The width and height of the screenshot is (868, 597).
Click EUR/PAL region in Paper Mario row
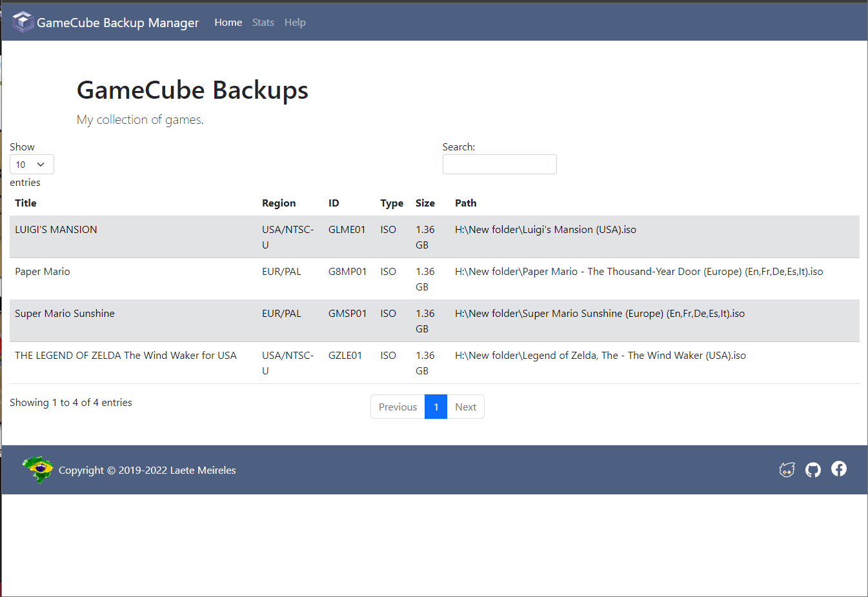[281, 272]
